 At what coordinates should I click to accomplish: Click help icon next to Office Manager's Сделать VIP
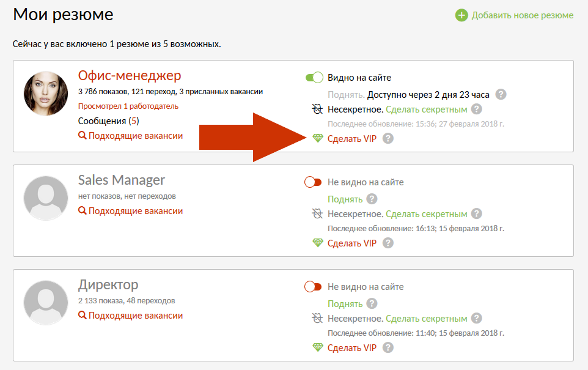(x=388, y=139)
